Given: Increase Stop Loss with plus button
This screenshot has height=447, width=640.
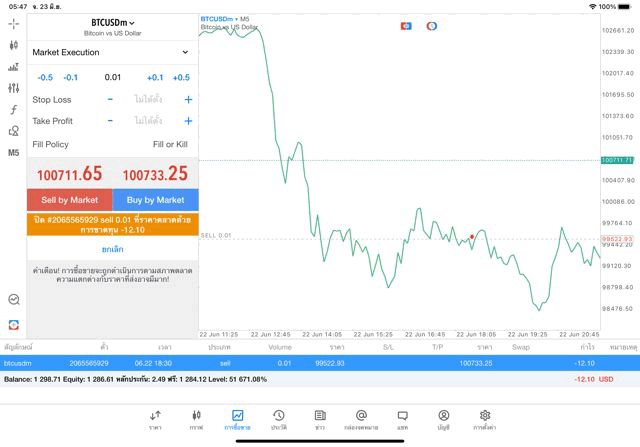Looking at the screenshot, I should [188, 100].
